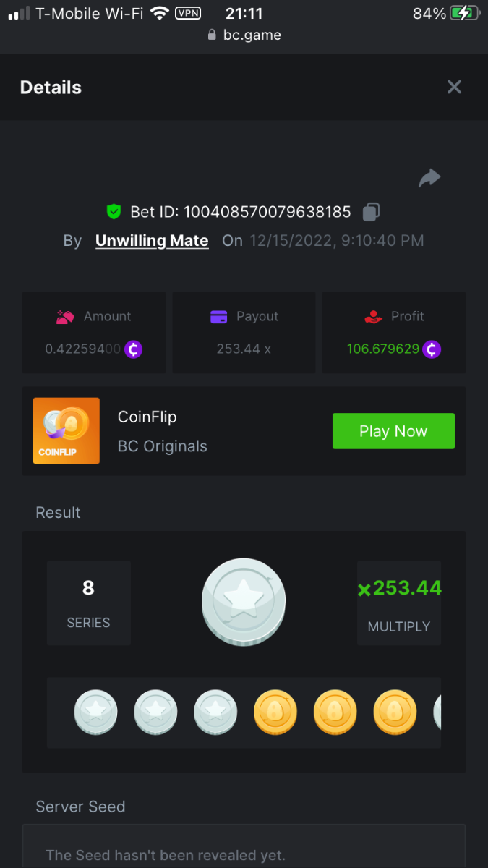The width and height of the screenshot is (488, 868).
Task: Close the Details panel
Action: [454, 88]
